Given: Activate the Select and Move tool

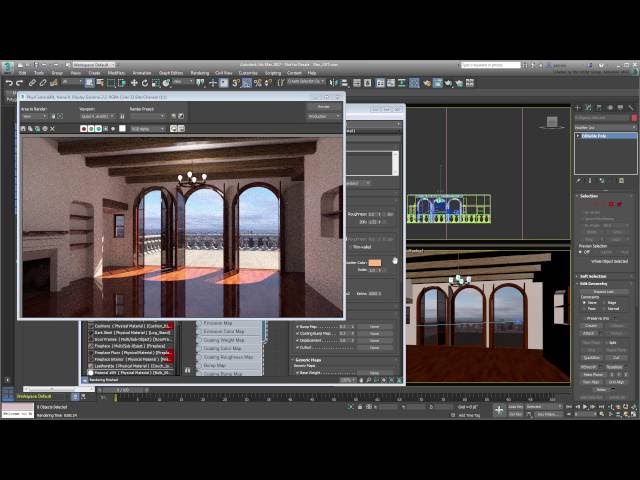Looking at the screenshot, I should pyautogui.click(x=134, y=83).
